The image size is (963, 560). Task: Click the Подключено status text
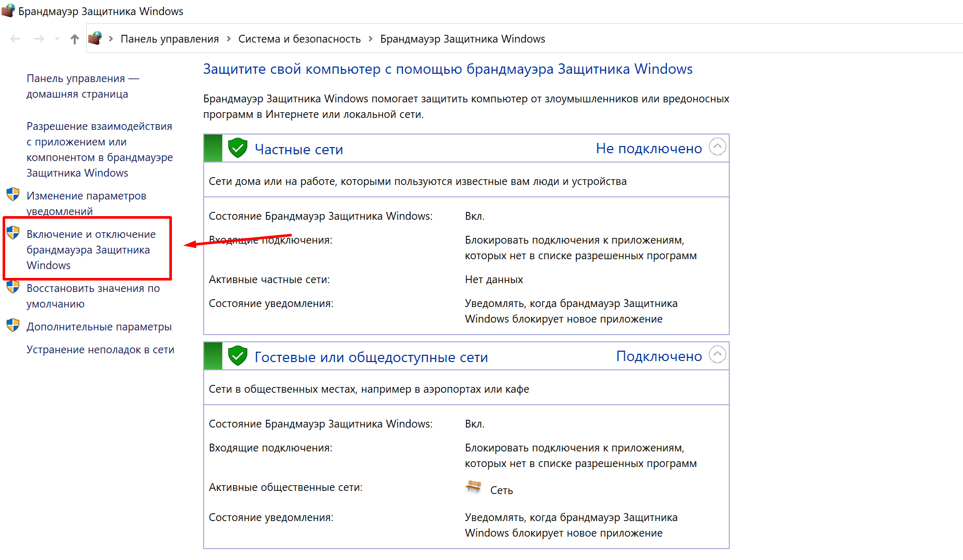click(659, 356)
